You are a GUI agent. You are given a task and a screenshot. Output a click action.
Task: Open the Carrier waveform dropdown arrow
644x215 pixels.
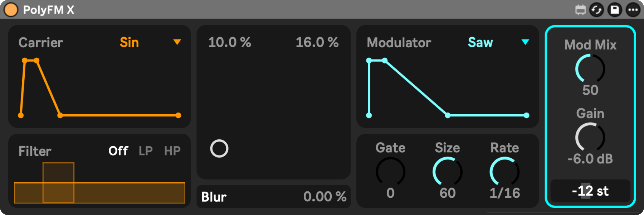pyautogui.click(x=177, y=42)
